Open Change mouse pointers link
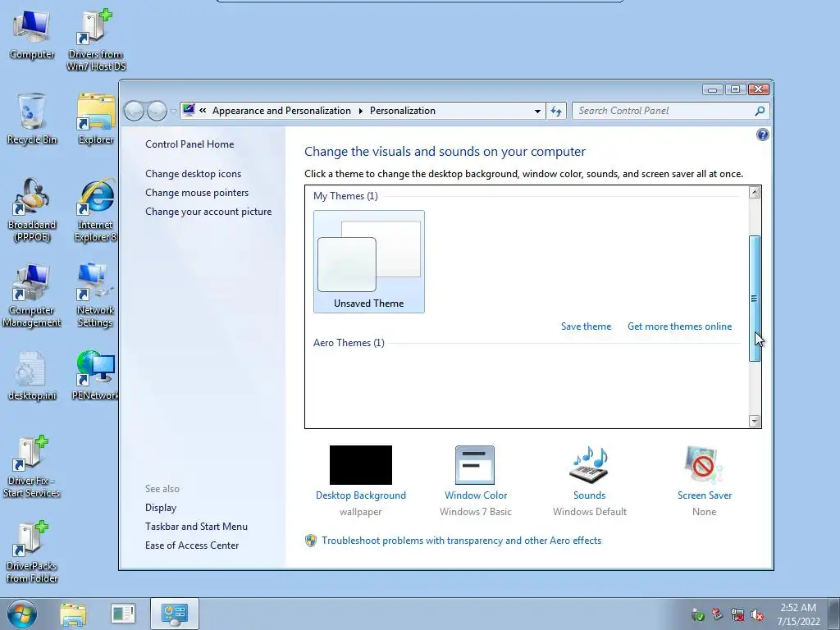The height and width of the screenshot is (630, 840). tap(197, 192)
